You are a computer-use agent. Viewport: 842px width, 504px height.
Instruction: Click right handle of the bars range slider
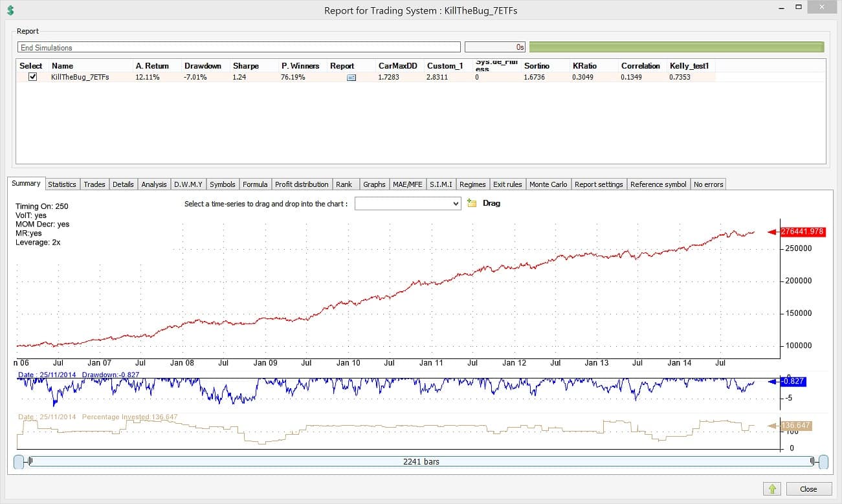(823, 461)
